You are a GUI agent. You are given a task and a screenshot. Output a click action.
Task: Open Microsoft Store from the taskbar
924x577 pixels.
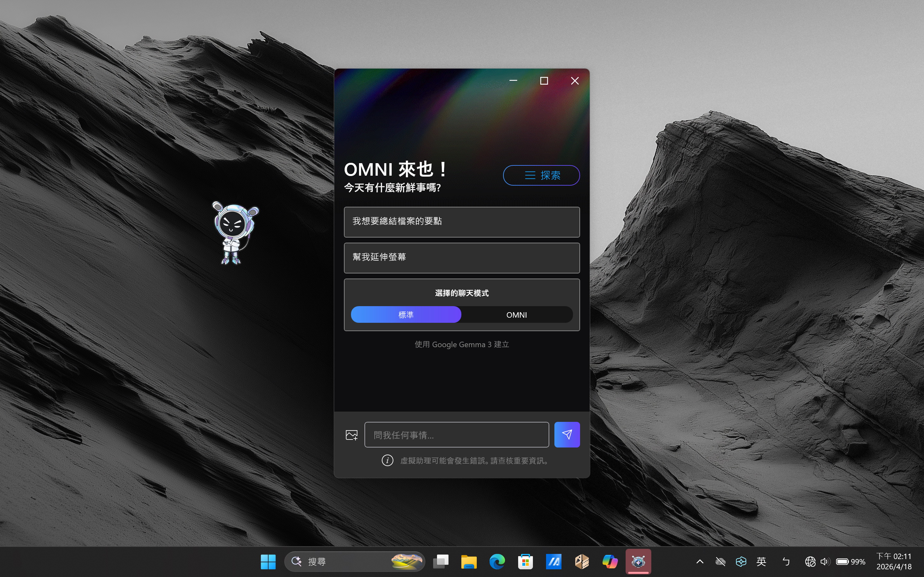tap(525, 561)
